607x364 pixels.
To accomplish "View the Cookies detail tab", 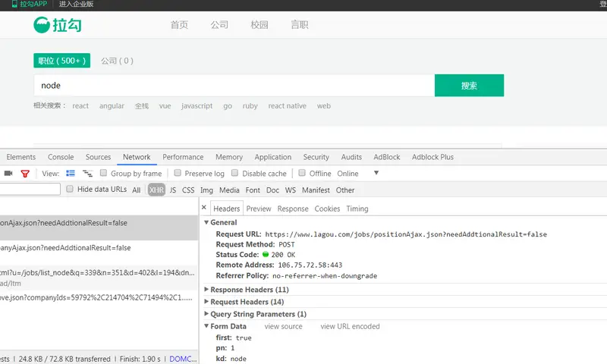I will point(327,209).
